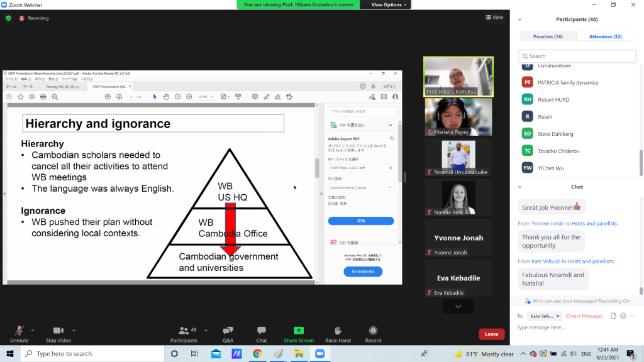Open audio options arrow beside Unmute
Screen dimensions: 644x362
pyautogui.click(x=33, y=330)
